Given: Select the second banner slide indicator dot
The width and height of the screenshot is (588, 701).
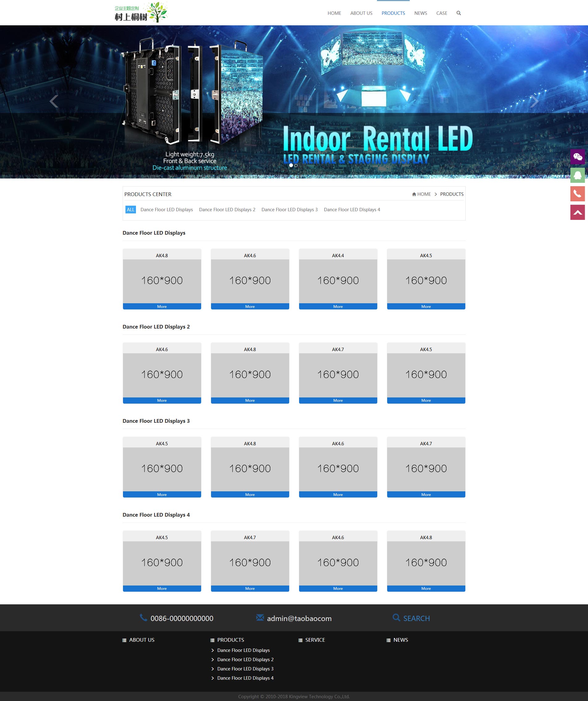Looking at the screenshot, I should click(296, 166).
